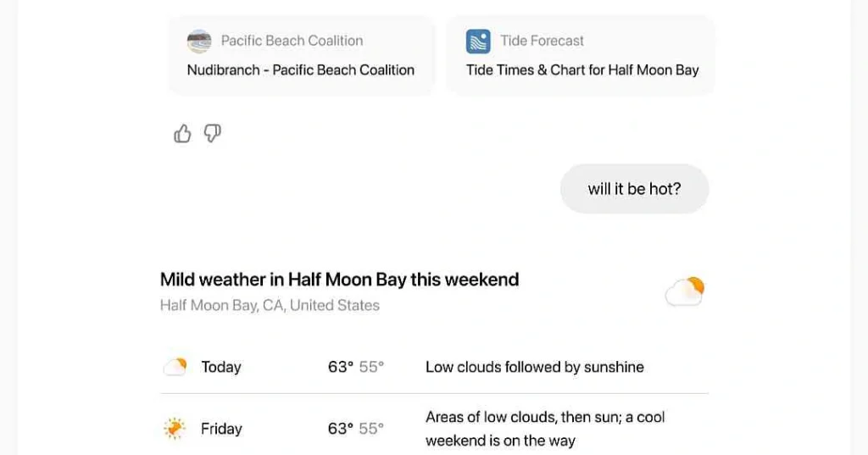
Task: Open Nudibranch - Pacific Beach Coalition link
Action: [x=301, y=70]
